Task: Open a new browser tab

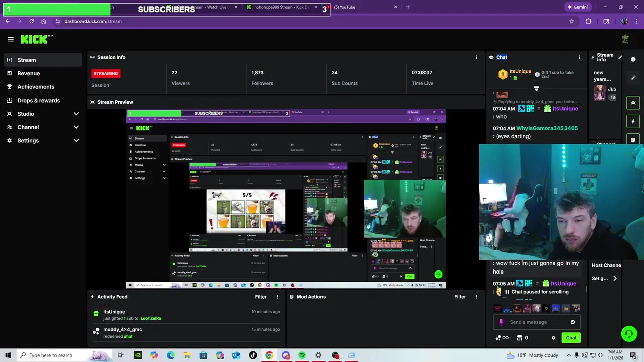Action: [408, 7]
